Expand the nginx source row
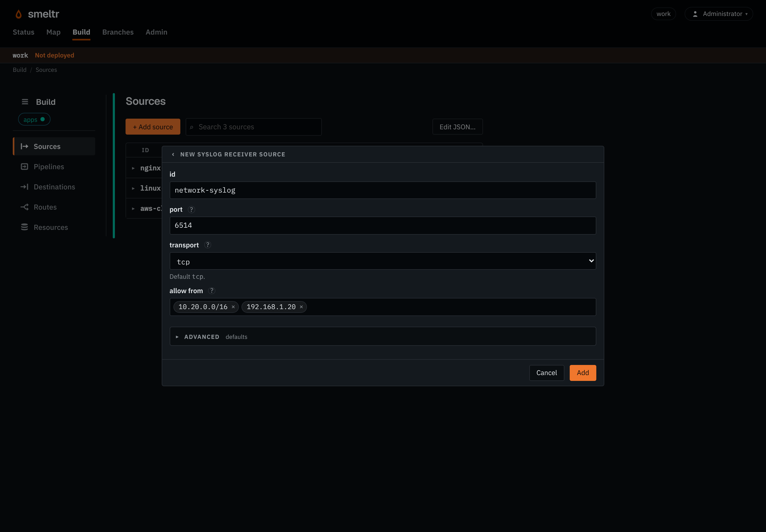The image size is (766, 532). coord(133,168)
